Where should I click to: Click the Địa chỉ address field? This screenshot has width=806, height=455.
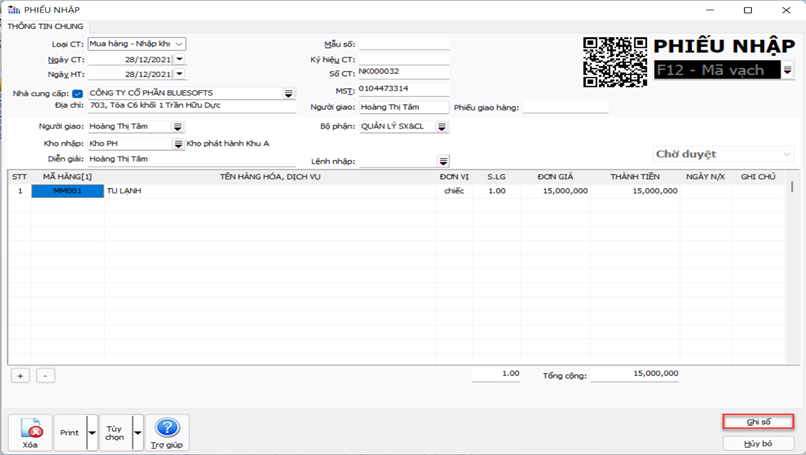click(192, 106)
